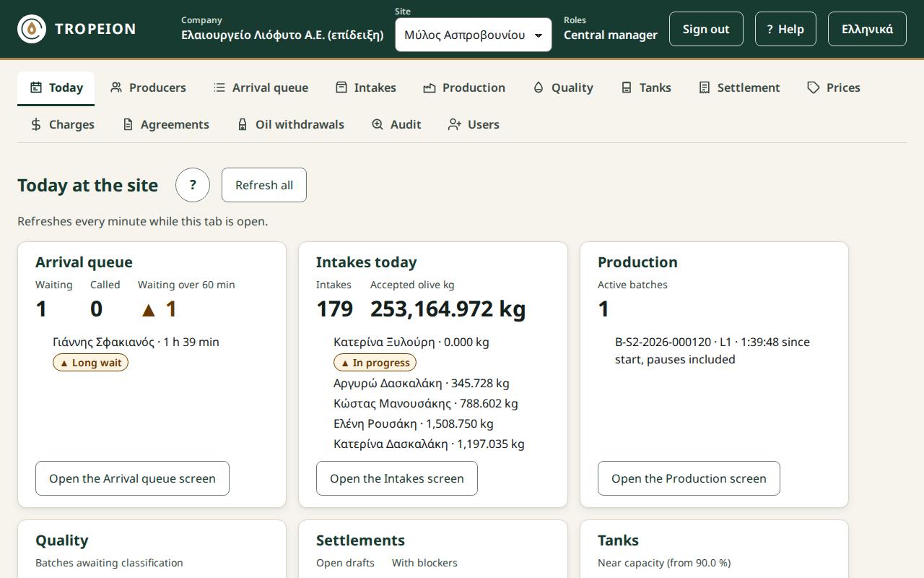
Task: Switch language with the Ελληνικά button
Action: tap(867, 29)
